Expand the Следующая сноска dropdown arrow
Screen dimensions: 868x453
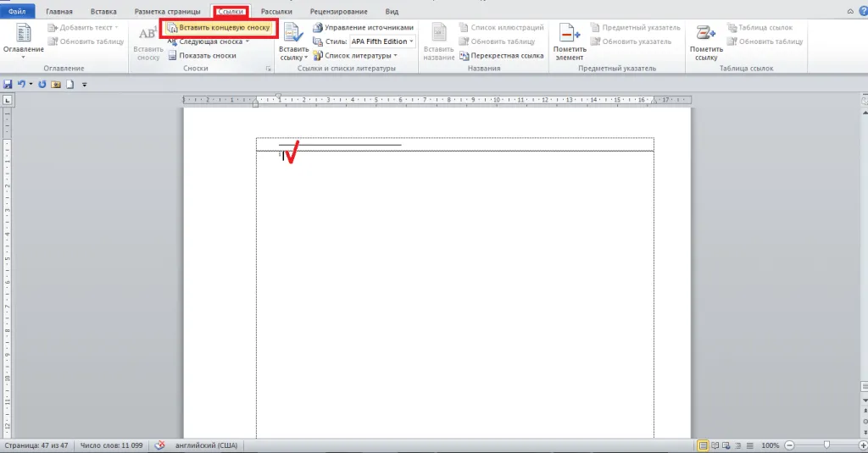248,41
